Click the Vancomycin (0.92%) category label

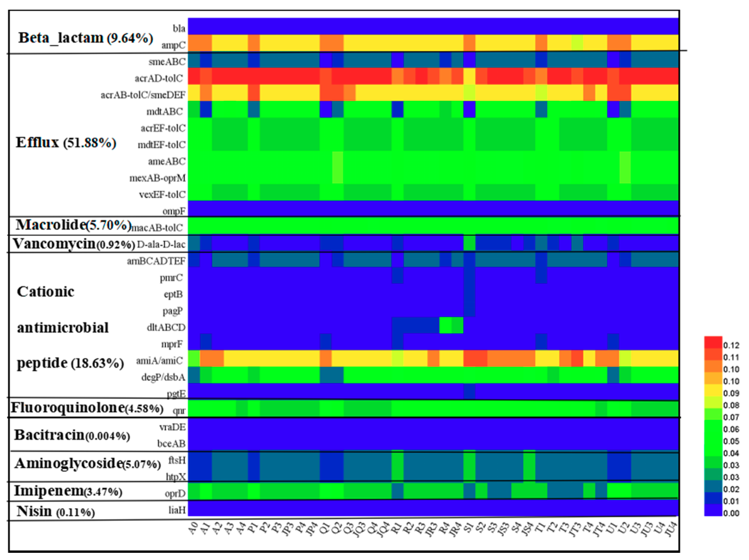click(74, 244)
